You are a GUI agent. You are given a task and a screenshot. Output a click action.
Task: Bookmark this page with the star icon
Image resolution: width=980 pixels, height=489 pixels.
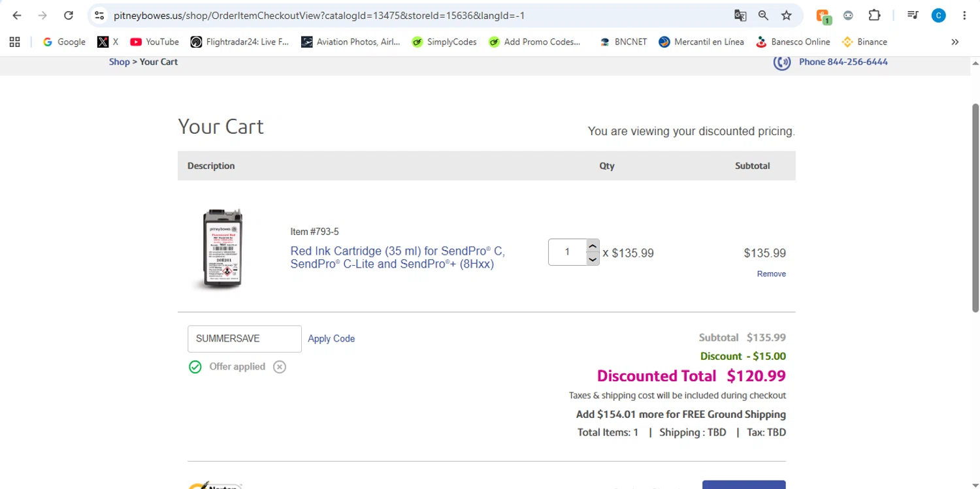787,16
